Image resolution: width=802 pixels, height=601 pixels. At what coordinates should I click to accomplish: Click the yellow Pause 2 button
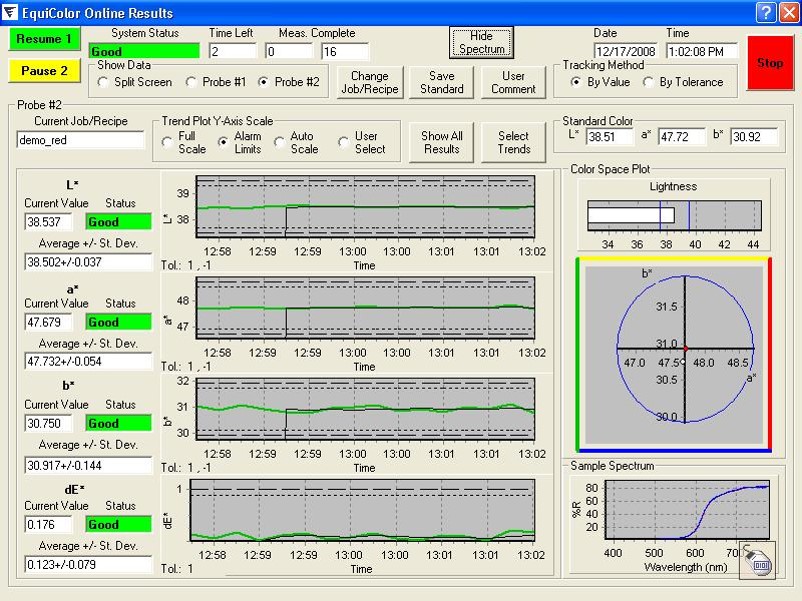44,71
